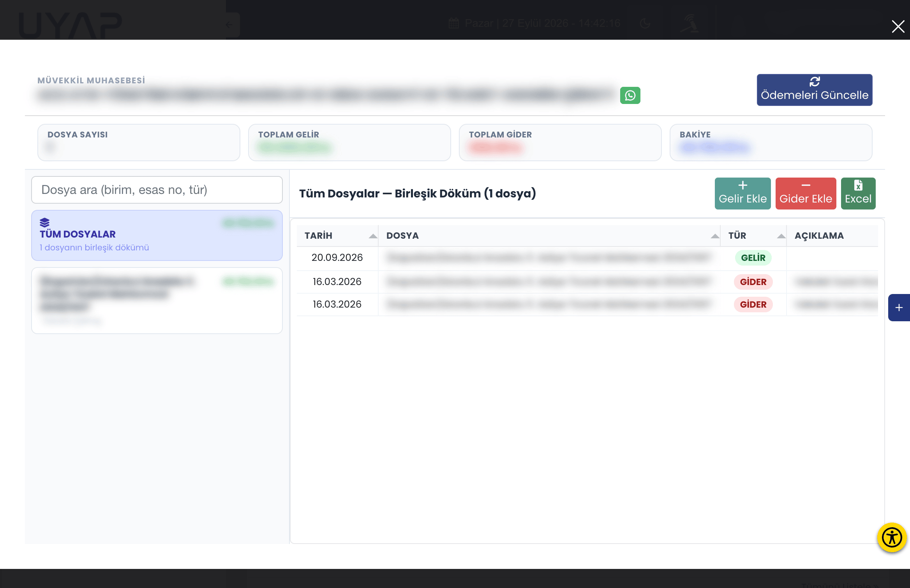Click the layers icon above TÜM DOSYALAR

point(44,222)
